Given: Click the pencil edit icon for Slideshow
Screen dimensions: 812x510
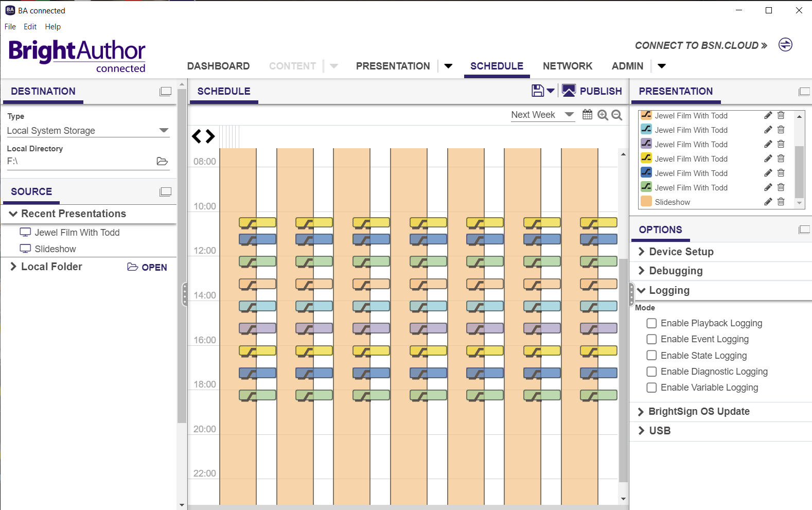Looking at the screenshot, I should click(x=768, y=202).
